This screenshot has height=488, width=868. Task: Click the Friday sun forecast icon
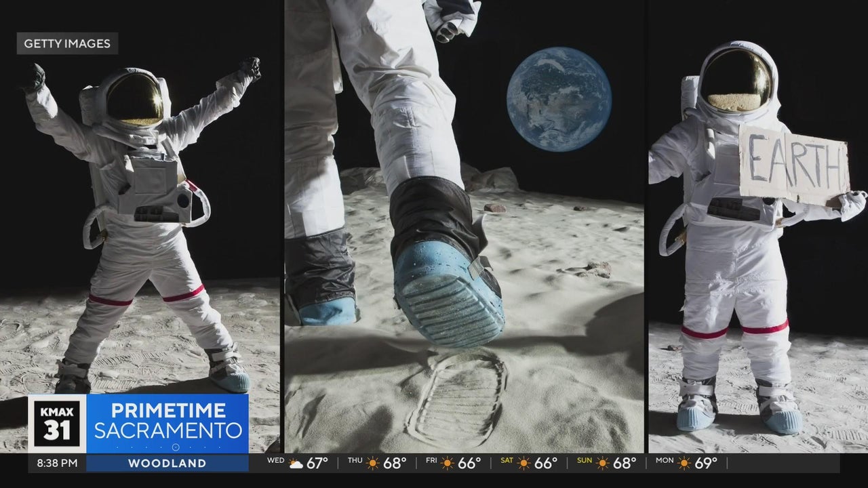[448, 464]
